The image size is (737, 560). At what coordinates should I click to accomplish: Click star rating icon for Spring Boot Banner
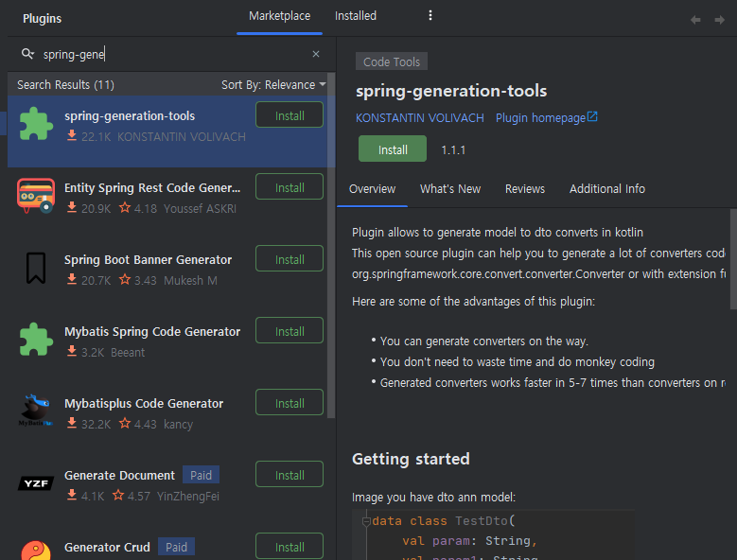click(x=125, y=280)
